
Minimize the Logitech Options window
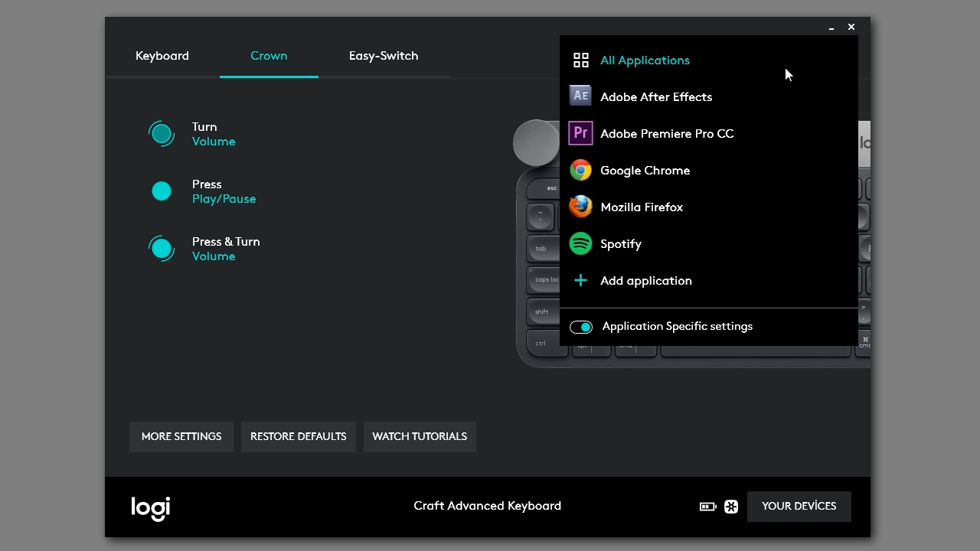831,28
